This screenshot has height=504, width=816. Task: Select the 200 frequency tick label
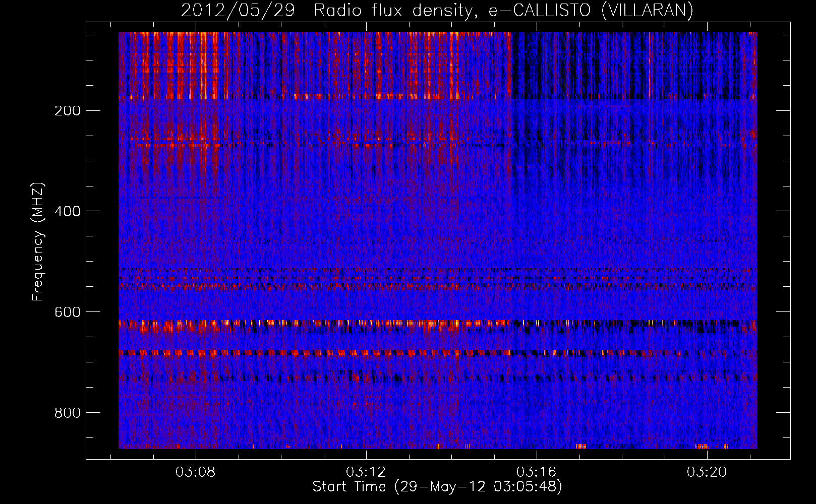[x=68, y=111]
